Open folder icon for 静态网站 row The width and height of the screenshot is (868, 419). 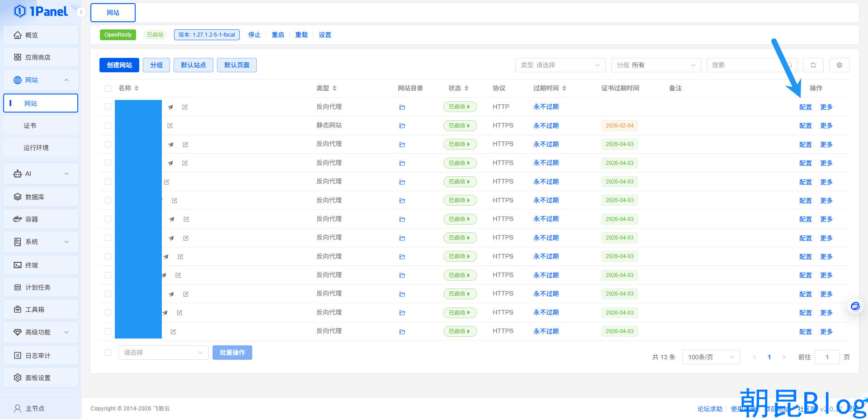coord(402,126)
